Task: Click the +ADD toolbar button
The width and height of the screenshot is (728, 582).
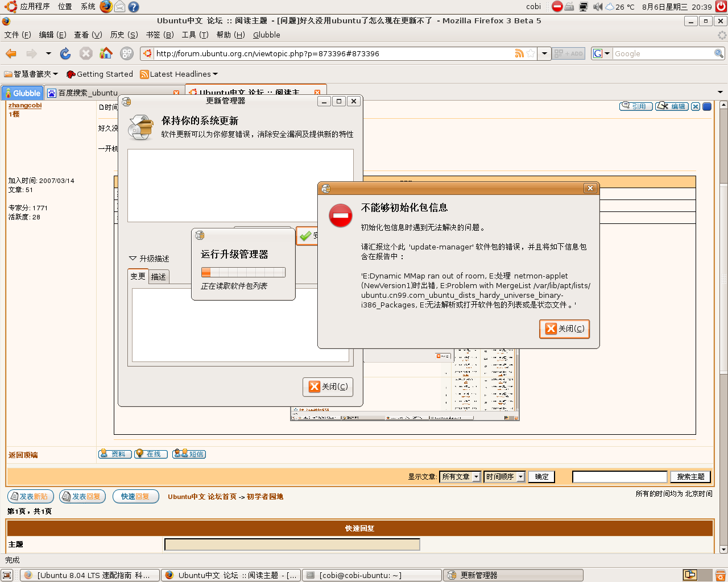Action: [x=569, y=53]
